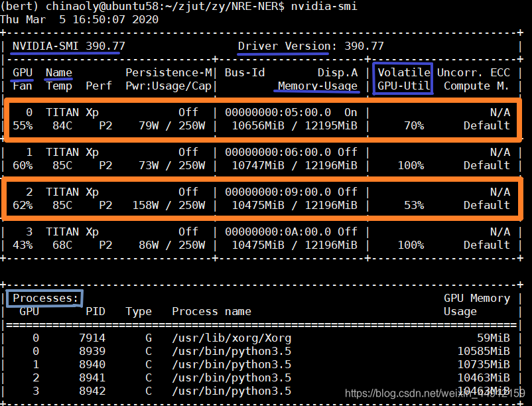This screenshot has width=532, height=406.
Task: Click GPU 0 temperature '84C'
Action: coord(62,125)
